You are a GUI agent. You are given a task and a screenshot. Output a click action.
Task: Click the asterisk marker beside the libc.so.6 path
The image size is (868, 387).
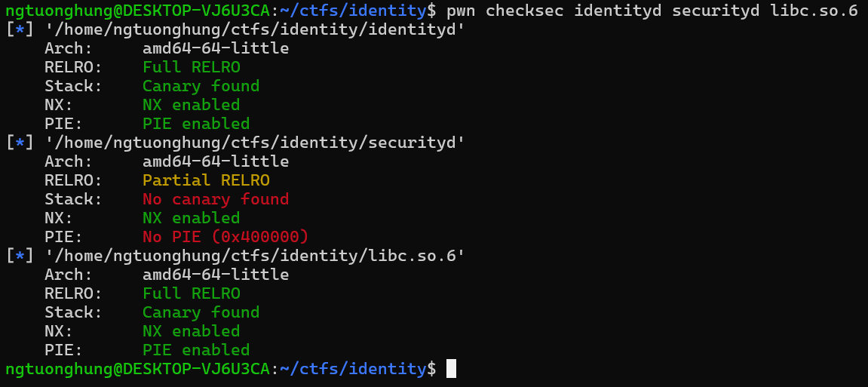(20, 256)
